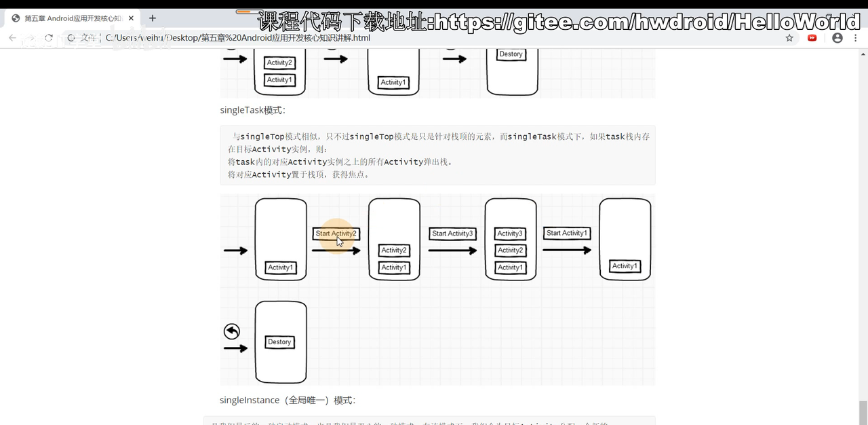Click the Activity1 box in the rightmost stack
This screenshot has height=425, width=868.
point(624,266)
